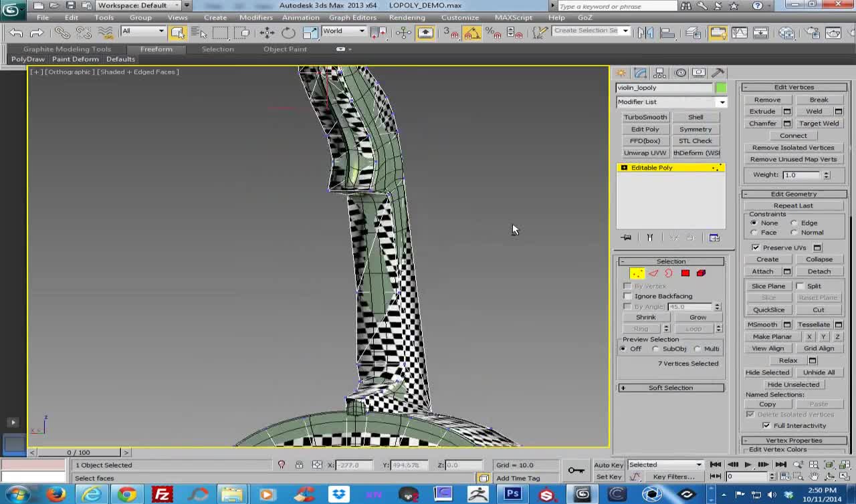Image resolution: width=856 pixels, height=504 pixels.
Task: Open the Utilities hammer panel tab
Action: tap(718, 73)
